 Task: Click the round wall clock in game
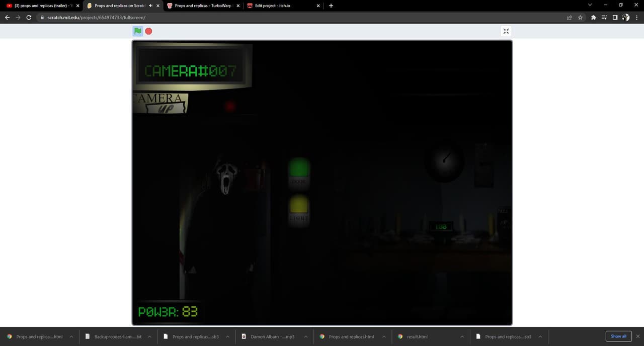coord(444,162)
